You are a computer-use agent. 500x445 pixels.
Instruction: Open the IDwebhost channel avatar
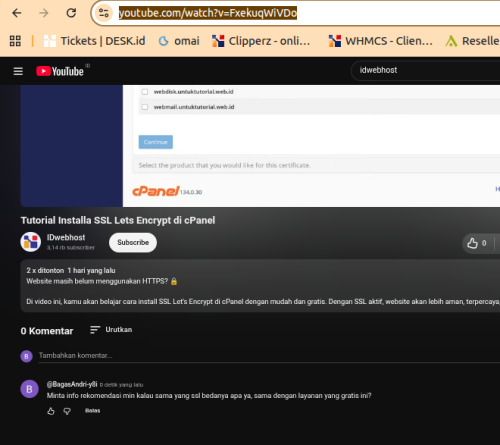30,242
